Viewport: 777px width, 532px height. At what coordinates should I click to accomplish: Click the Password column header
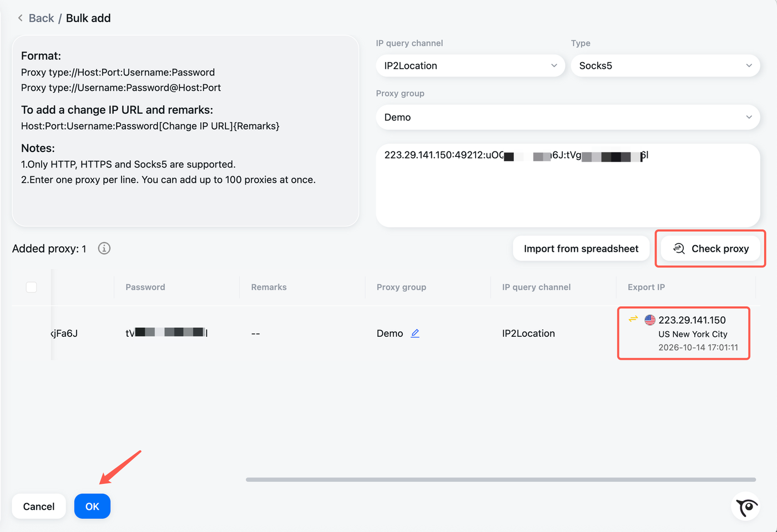[145, 287]
